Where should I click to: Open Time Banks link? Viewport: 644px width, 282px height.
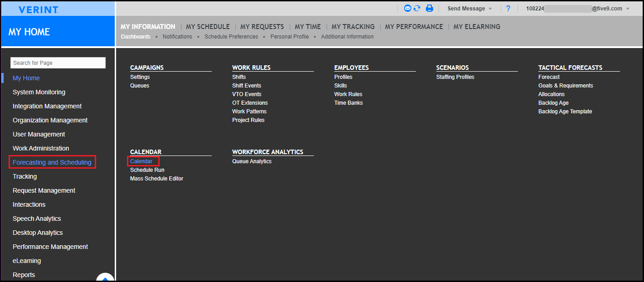tap(349, 103)
